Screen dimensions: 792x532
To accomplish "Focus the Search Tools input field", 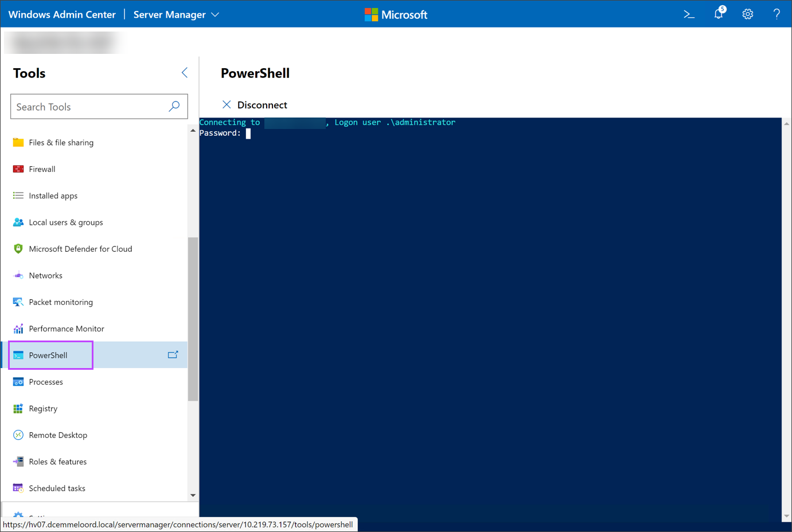I will tap(89, 107).
